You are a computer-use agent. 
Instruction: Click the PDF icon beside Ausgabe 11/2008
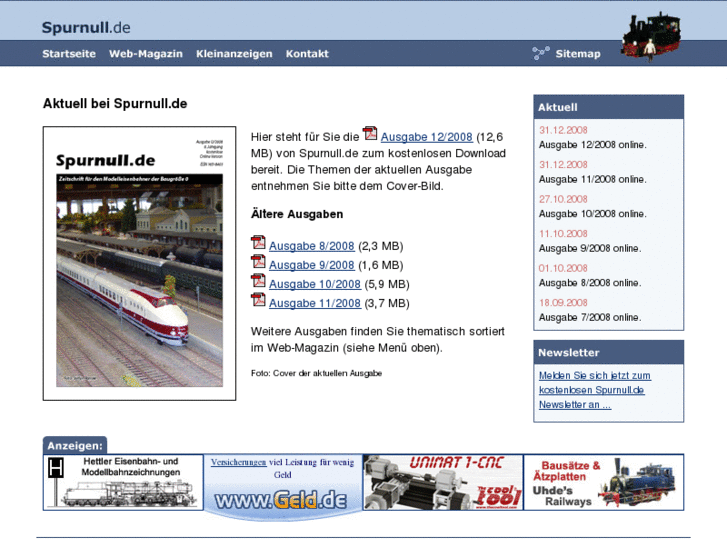[258, 300]
